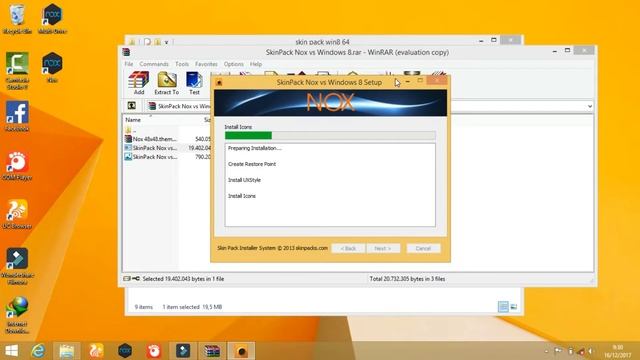Open the Options menu in WinRAR
The height and width of the screenshot is (360, 640).
(233, 64)
